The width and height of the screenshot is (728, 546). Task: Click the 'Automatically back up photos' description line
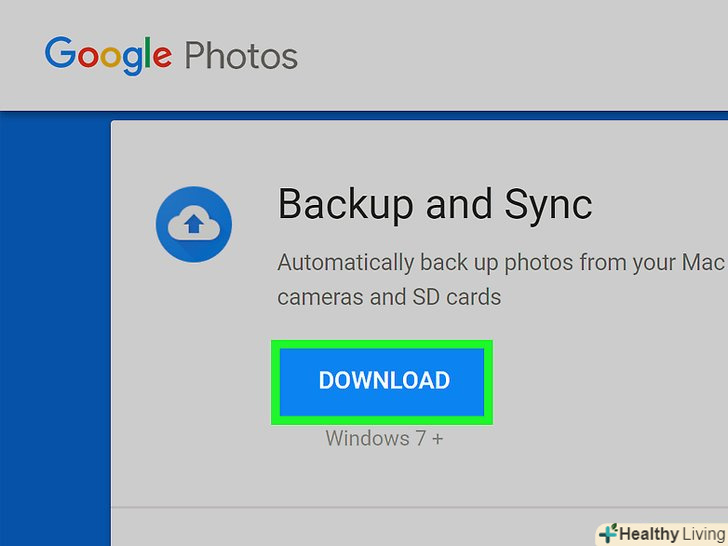pyautogui.click(x=499, y=263)
